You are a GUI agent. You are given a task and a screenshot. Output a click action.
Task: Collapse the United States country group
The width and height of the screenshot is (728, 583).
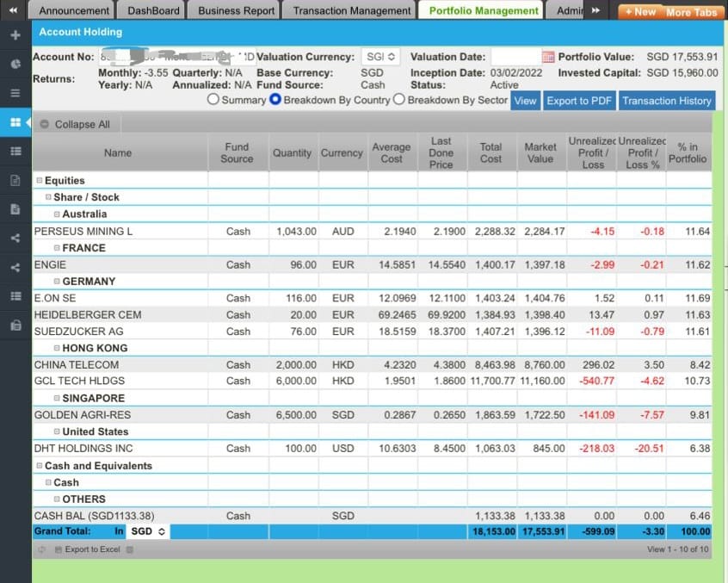57,431
